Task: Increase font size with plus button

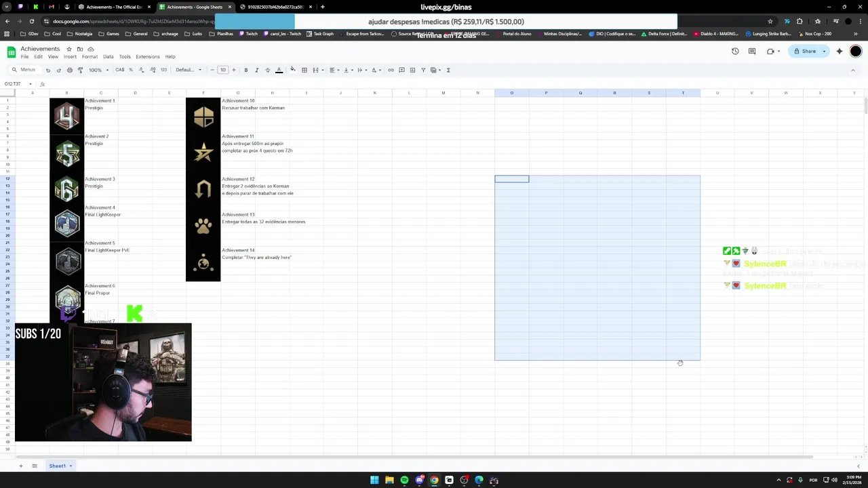Action: coord(233,70)
